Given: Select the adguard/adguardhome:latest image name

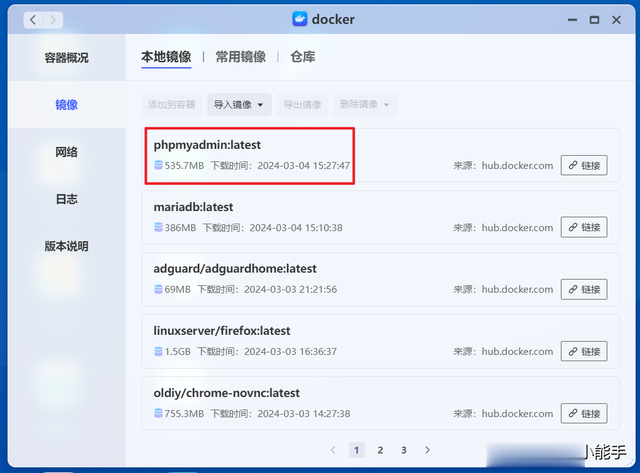Looking at the screenshot, I should pyautogui.click(x=235, y=269).
